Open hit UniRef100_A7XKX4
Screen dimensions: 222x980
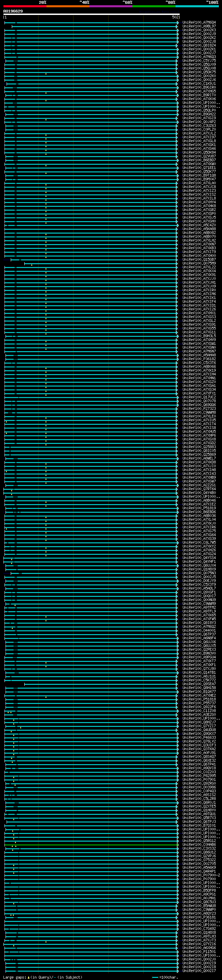pyautogui.click(x=199, y=271)
